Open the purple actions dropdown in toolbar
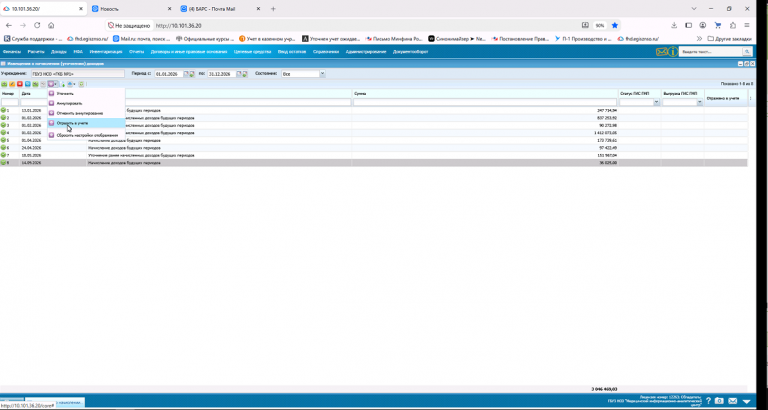Image resolution: width=768 pixels, height=410 pixels. pyautogui.click(x=53, y=84)
